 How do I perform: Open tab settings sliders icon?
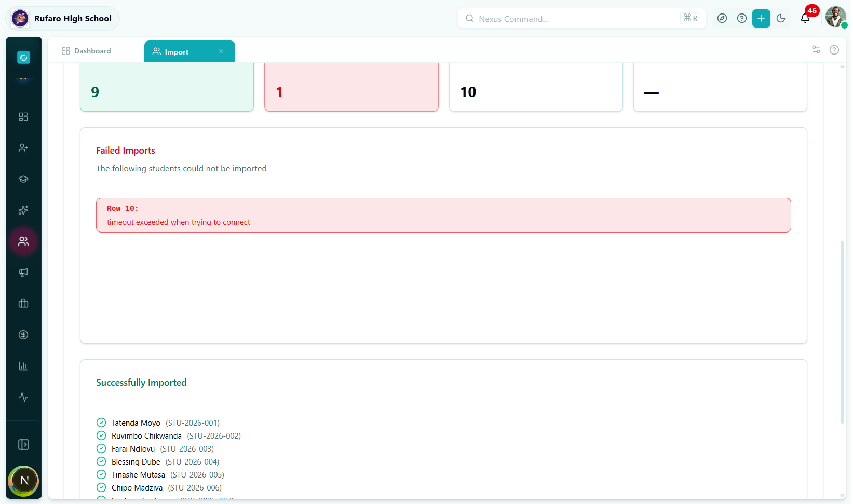point(816,50)
